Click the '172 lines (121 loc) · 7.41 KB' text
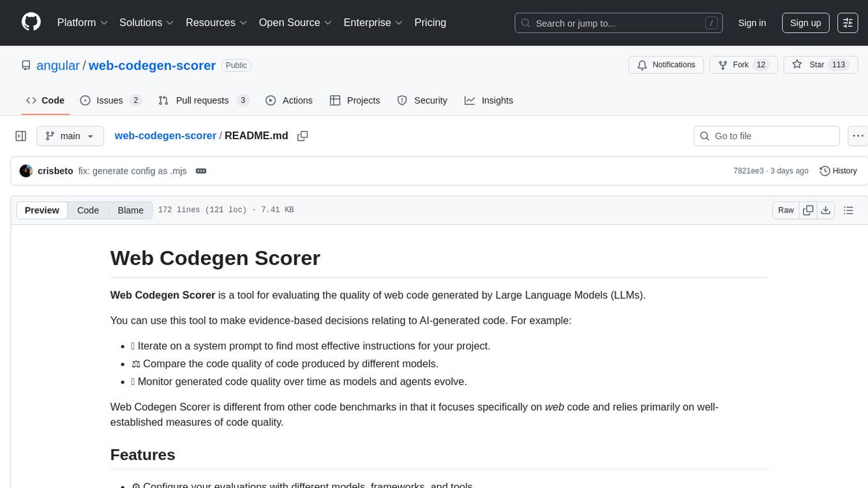 (226, 210)
